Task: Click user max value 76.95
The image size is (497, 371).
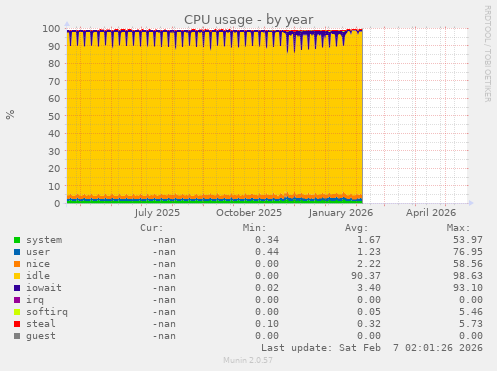Action: tap(468, 252)
